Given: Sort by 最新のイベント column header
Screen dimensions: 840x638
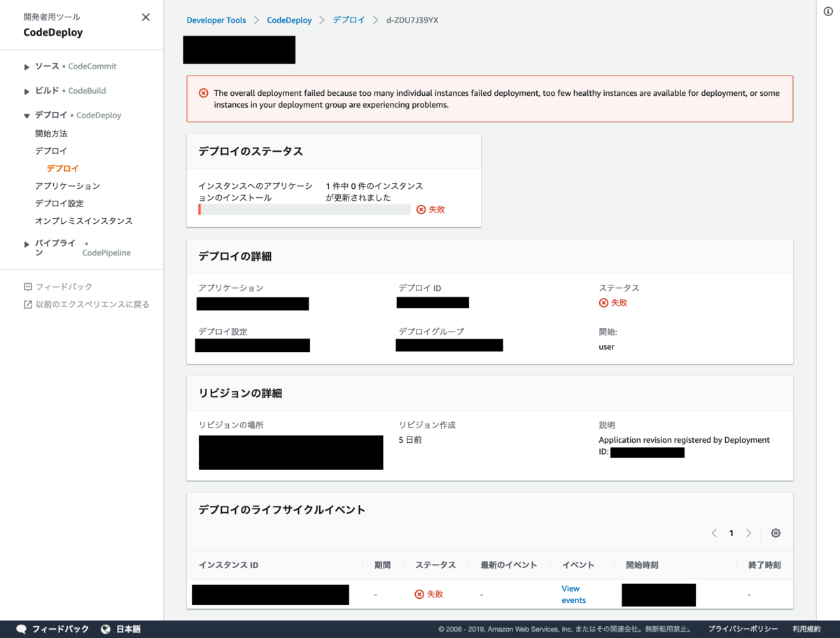Looking at the screenshot, I should point(508,565).
